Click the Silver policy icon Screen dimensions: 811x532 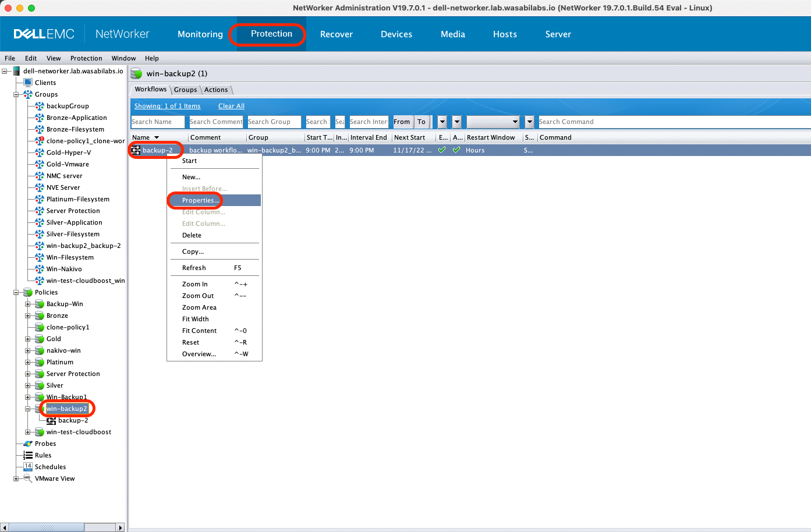click(40, 385)
